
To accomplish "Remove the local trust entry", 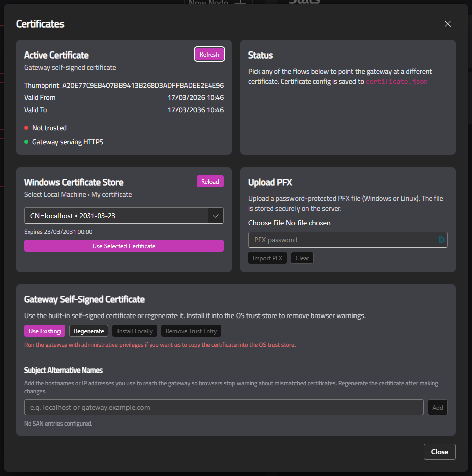I will [191, 331].
